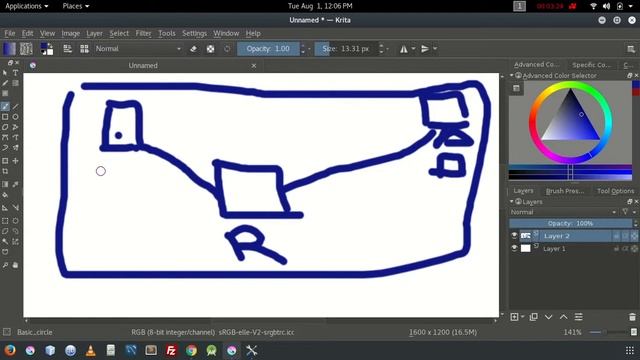Collapse the Layers docker
Screen dimensions: 640x360
point(511,202)
